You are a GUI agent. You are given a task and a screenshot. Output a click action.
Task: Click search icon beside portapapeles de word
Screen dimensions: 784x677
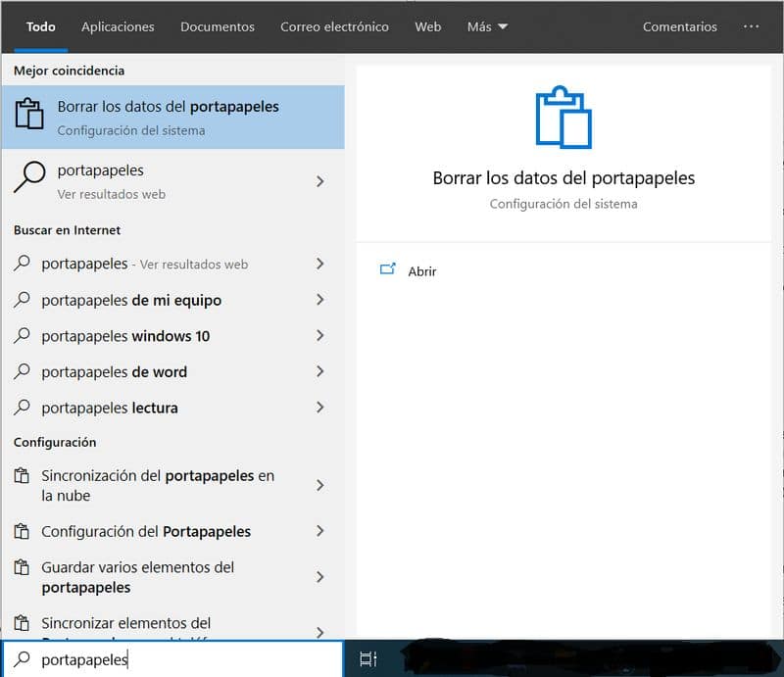coord(22,371)
